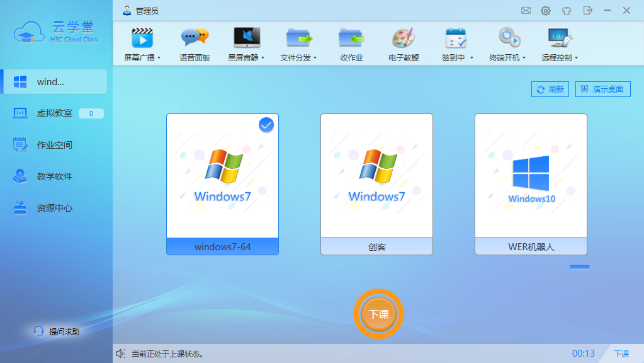Expand the 屏幕广播 dropdown arrow
Viewport: 644px width, 363px height.
coord(159,58)
